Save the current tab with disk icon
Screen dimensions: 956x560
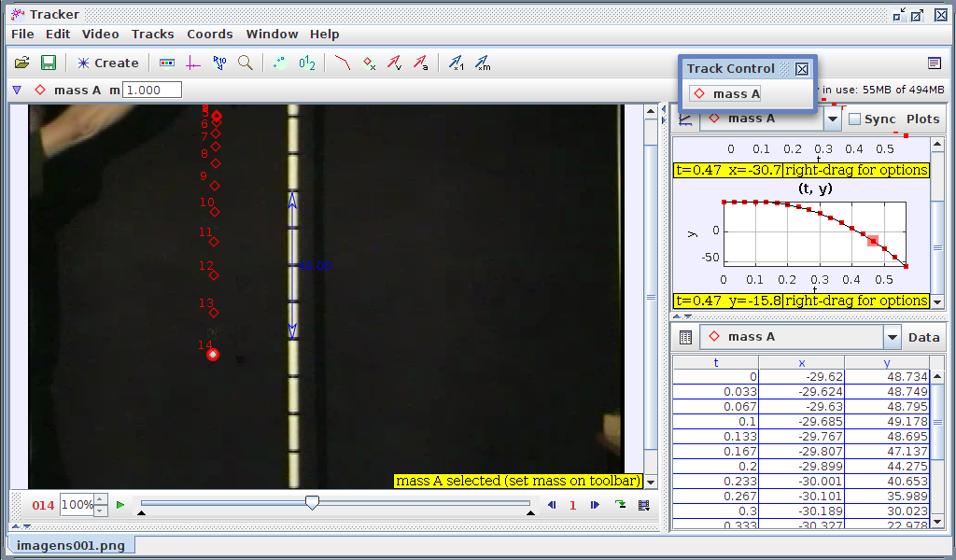coord(49,63)
